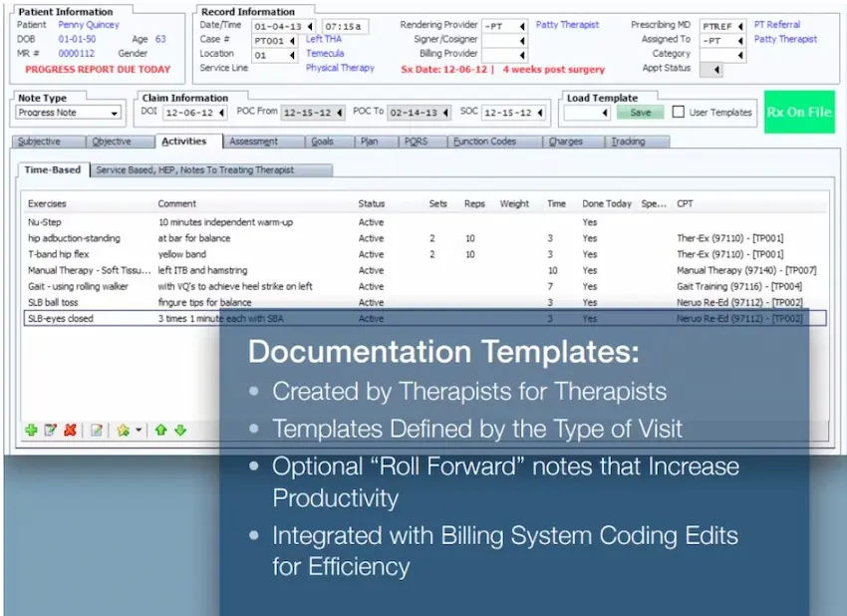
Task: Switch to the Time-Based tab
Action: coord(52,169)
